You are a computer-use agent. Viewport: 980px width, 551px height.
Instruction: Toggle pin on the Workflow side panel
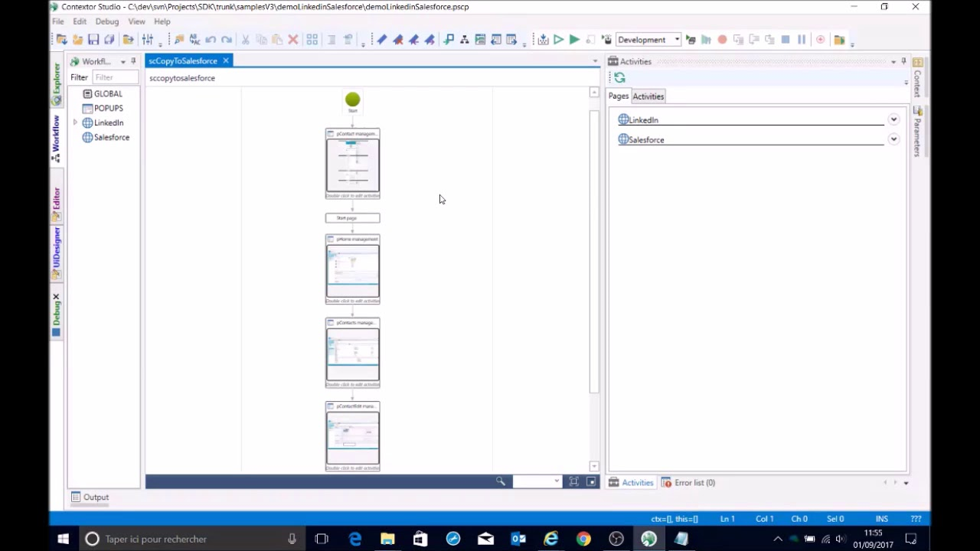pyautogui.click(x=133, y=61)
